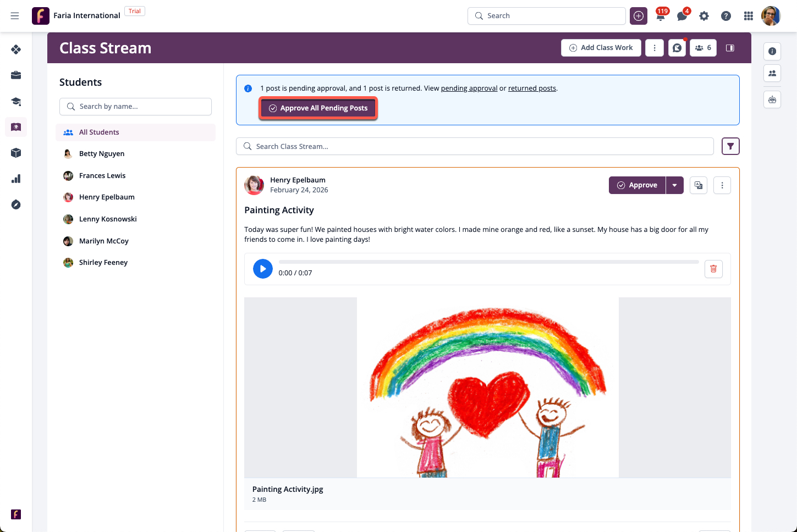797x532 pixels.
Task: Click Approve All Pending Posts button
Action: [x=318, y=108]
